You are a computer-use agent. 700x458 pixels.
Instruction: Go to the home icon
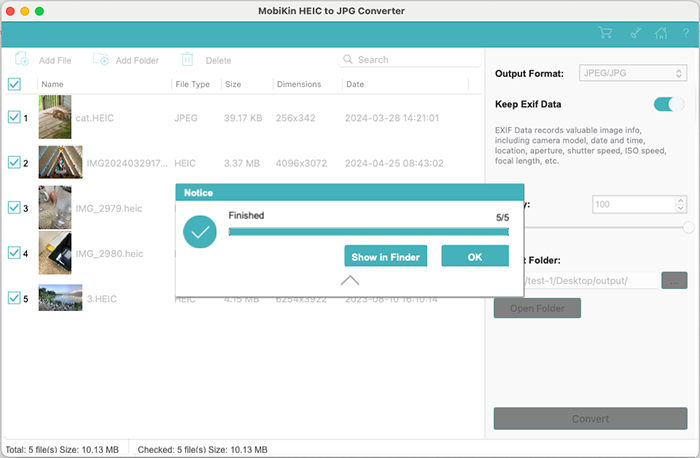[x=660, y=33]
